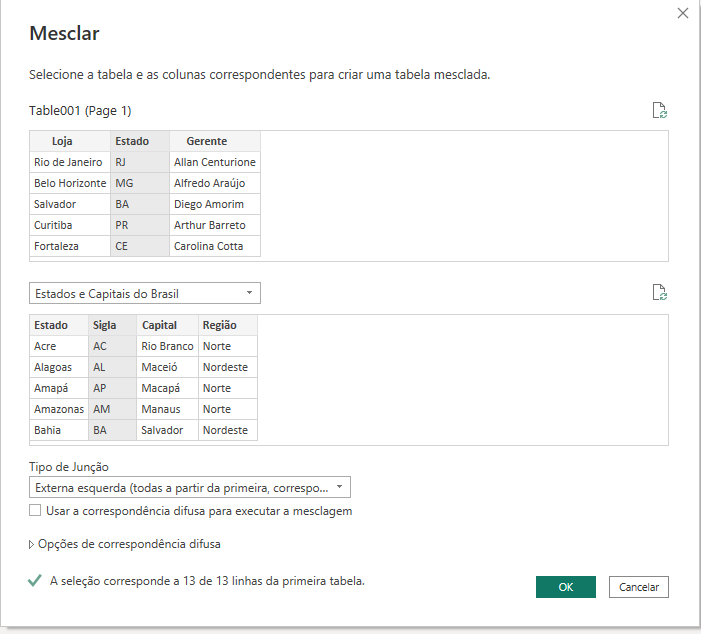This screenshot has height=634, width=701.
Task: Select the Capital column header
Action: 160,325
